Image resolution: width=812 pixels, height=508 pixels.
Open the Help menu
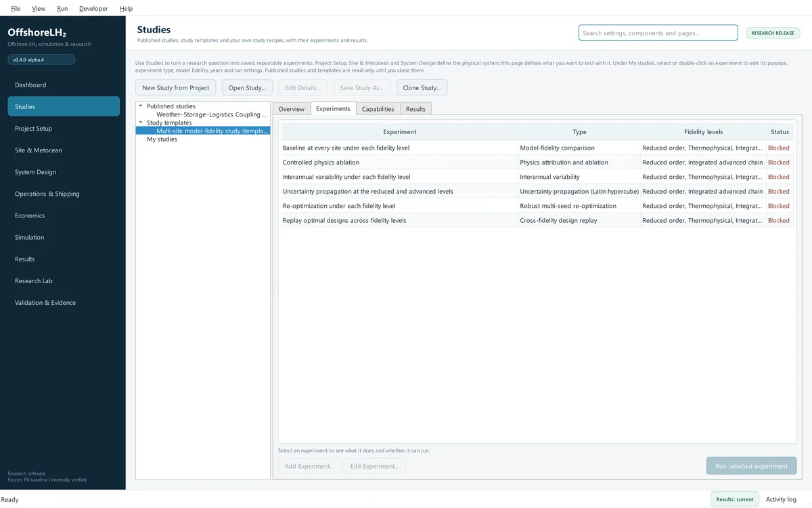(x=126, y=8)
